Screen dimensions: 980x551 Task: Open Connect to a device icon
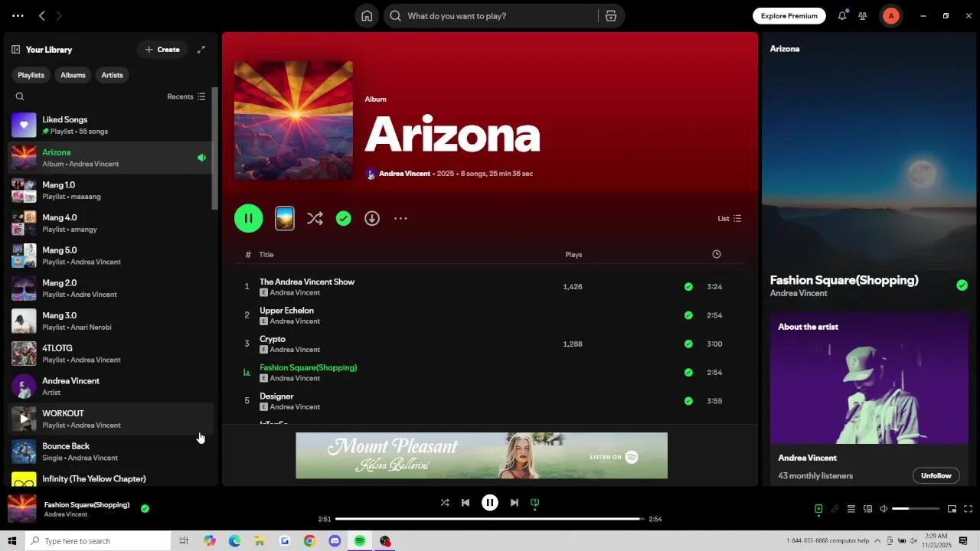(x=867, y=509)
